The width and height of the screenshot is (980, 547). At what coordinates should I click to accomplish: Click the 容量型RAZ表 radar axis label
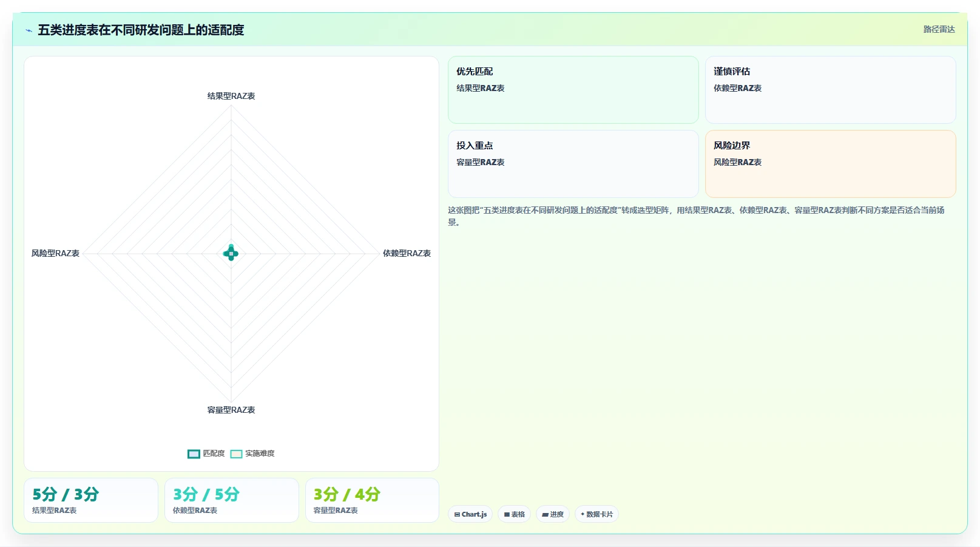pos(231,410)
